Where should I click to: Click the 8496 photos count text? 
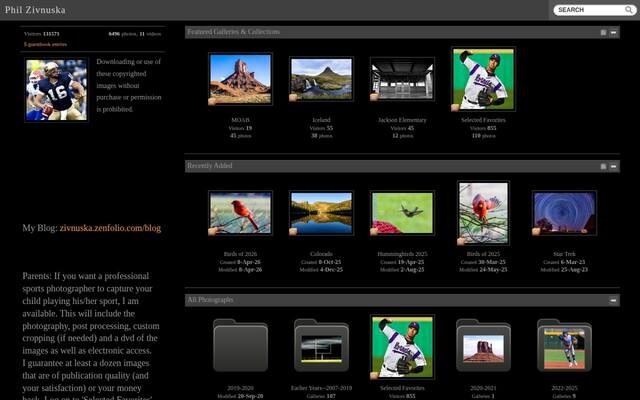(x=122, y=34)
